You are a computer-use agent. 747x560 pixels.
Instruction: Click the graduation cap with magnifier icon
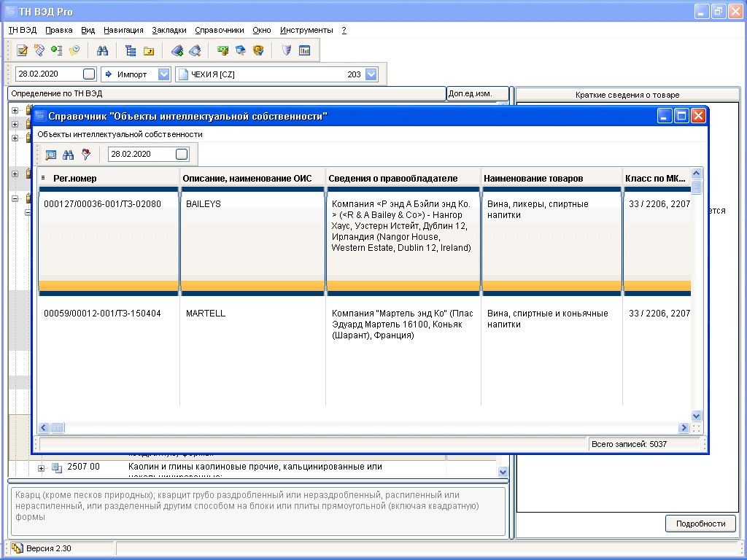point(241,50)
